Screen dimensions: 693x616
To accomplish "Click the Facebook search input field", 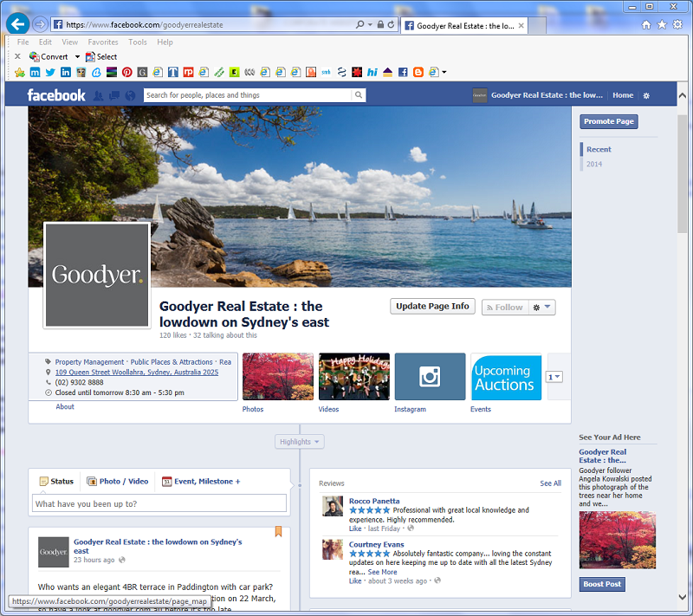I will click(x=248, y=95).
